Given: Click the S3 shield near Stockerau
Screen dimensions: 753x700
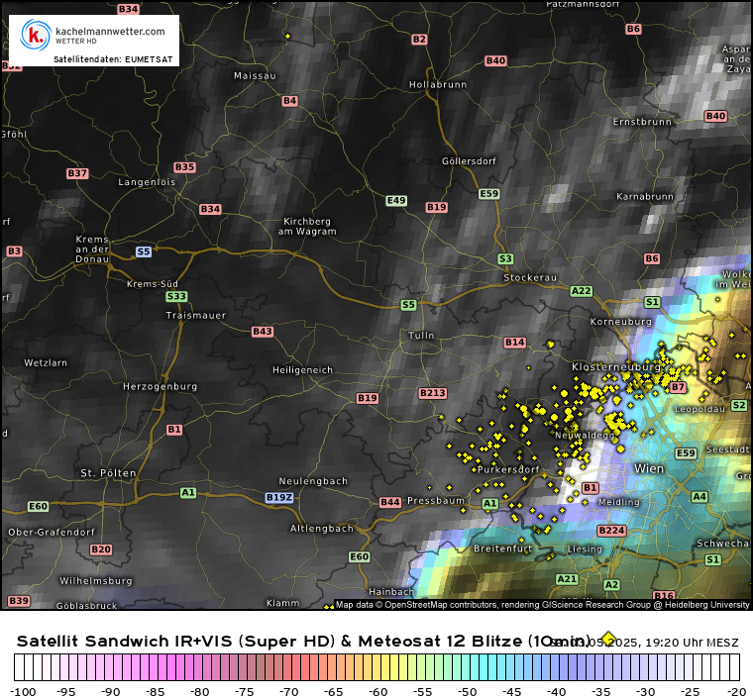Looking at the screenshot, I should click(505, 258).
